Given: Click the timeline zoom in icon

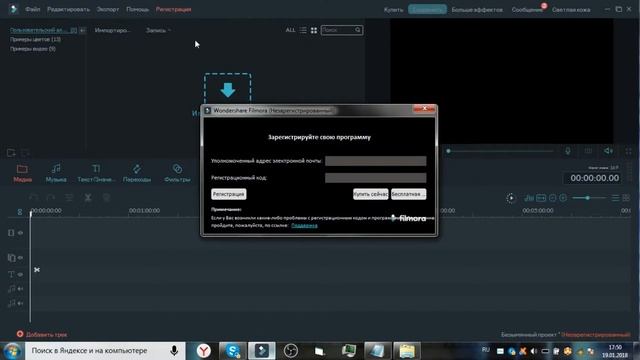Looking at the screenshot, I should [x=563, y=198].
